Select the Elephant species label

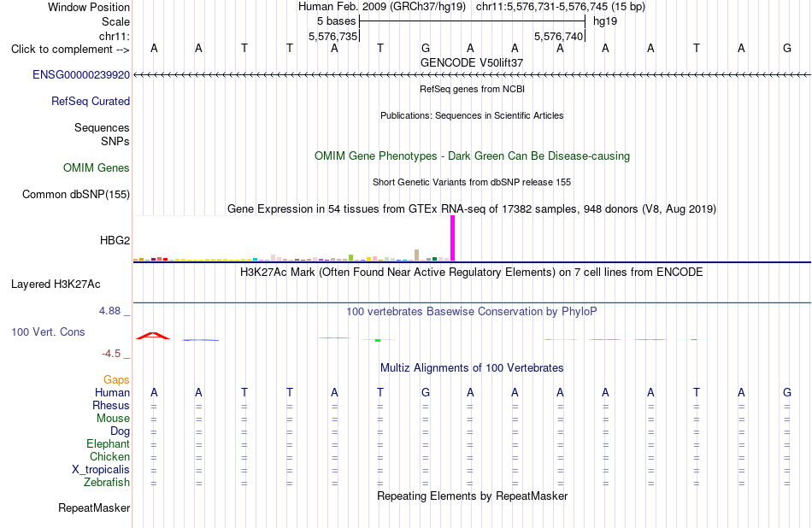point(109,444)
